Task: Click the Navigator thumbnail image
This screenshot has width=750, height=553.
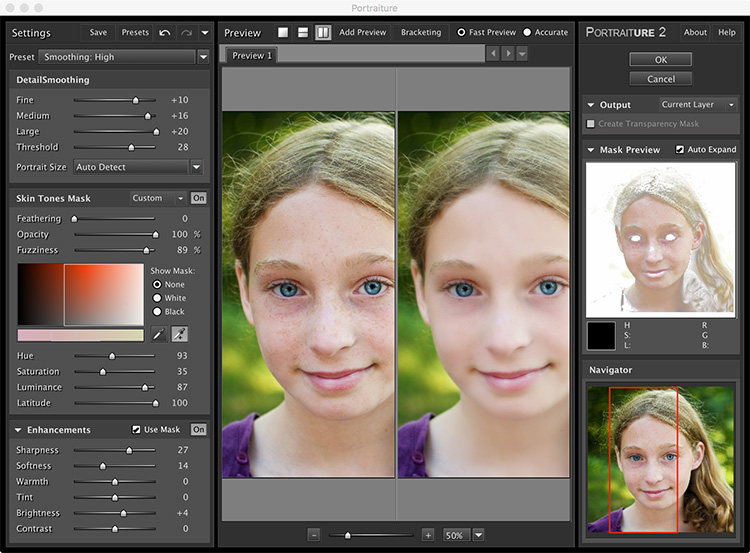Action: point(661,459)
